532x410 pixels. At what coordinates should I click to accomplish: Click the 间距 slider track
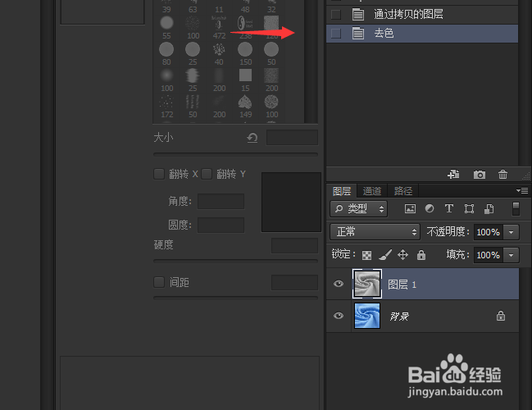click(235, 298)
